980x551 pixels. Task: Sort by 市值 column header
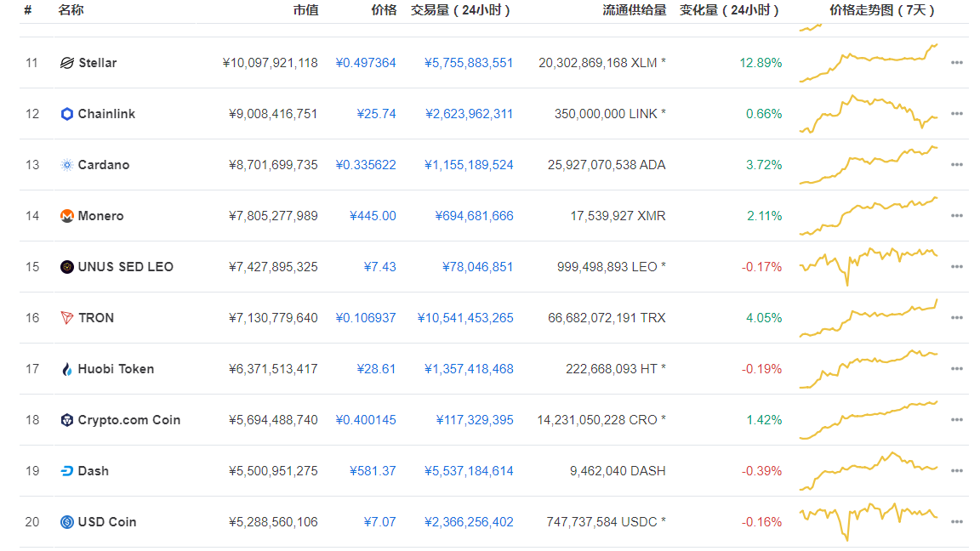tap(305, 10)
